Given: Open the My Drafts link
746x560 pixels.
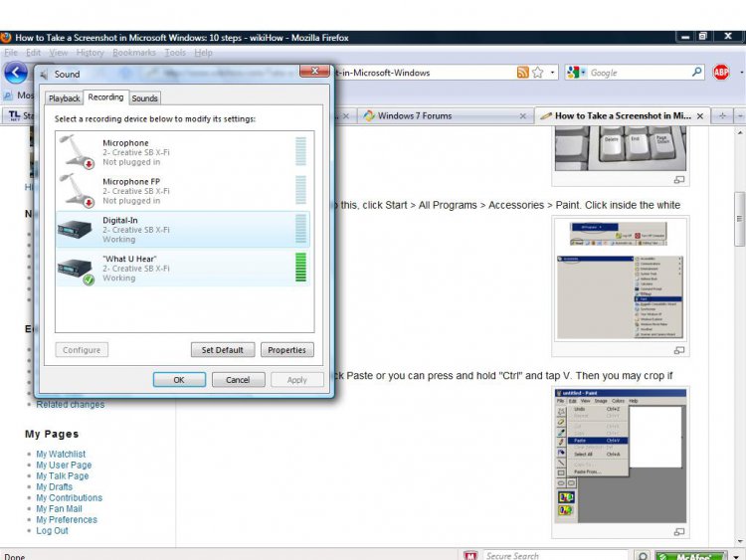Looking at the screenshot, I should [55, 486].
